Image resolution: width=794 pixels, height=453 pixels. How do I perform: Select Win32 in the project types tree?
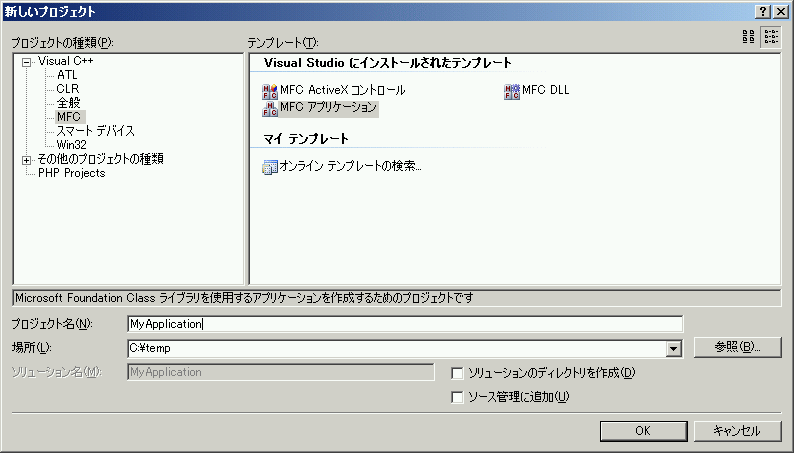[x=71, y=145]
